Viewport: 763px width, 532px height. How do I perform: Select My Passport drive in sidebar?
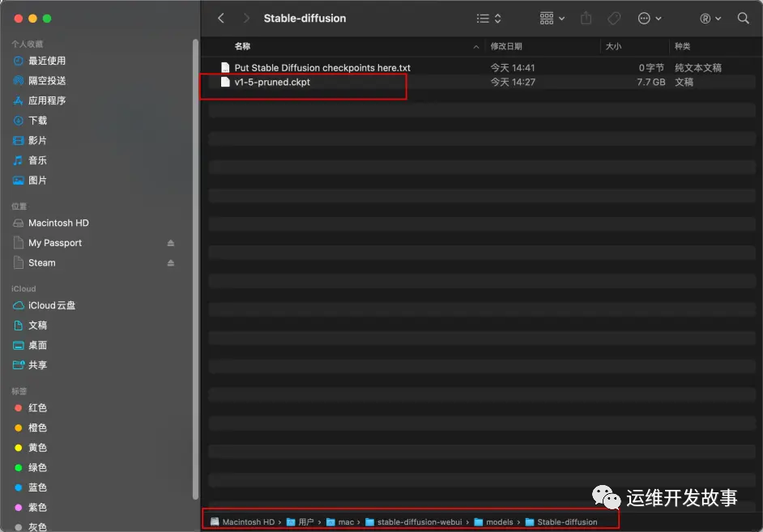pos(55,243)
